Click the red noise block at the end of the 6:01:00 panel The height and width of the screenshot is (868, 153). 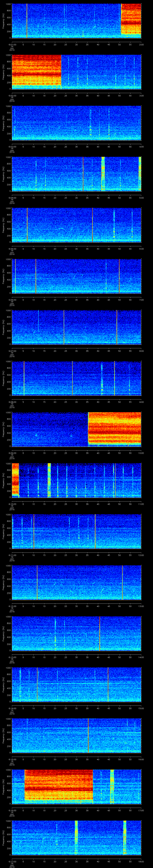point(131,19)
